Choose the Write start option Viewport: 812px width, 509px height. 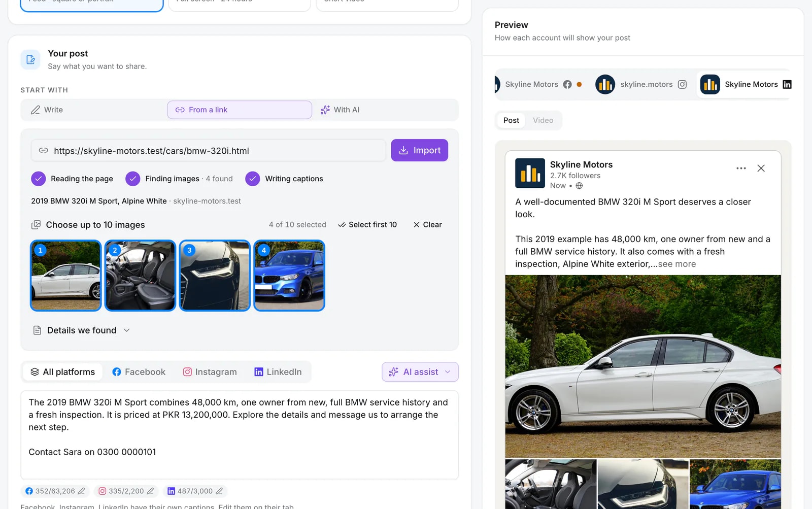[x=94, y=110]
